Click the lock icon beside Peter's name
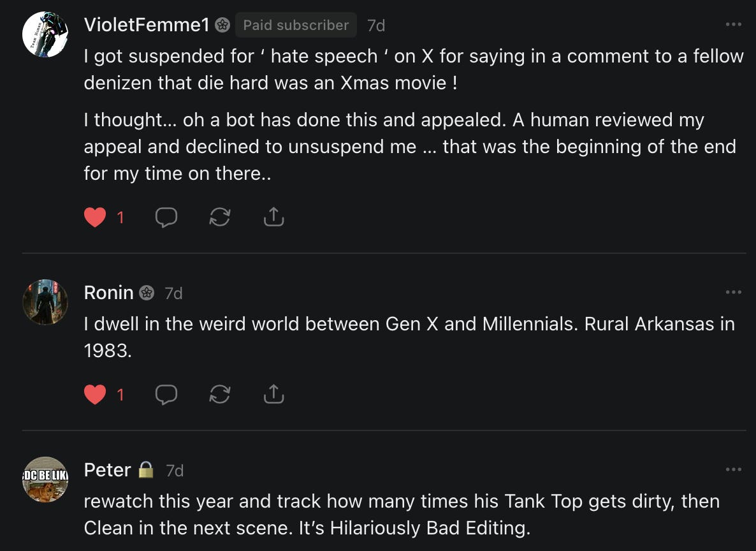 146,470
